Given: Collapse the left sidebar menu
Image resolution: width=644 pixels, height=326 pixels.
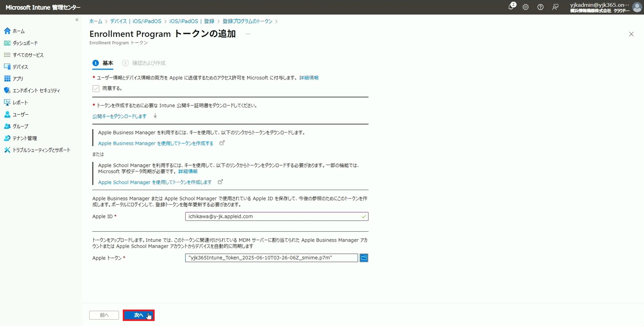Looking at the screenshot, I should point(77,20).
